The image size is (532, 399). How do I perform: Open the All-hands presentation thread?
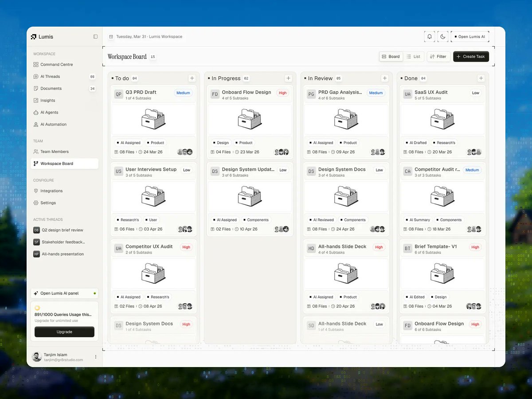(x=64, y=254)
